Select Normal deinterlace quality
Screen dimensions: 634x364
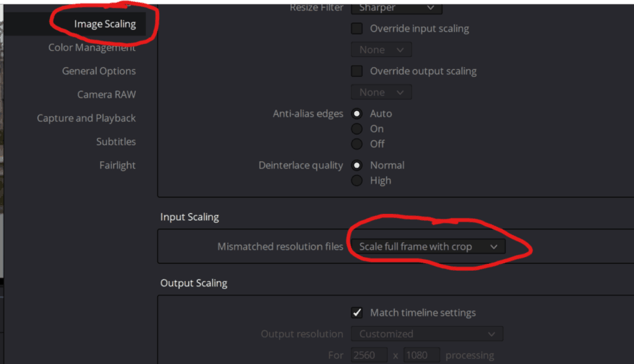357,165
